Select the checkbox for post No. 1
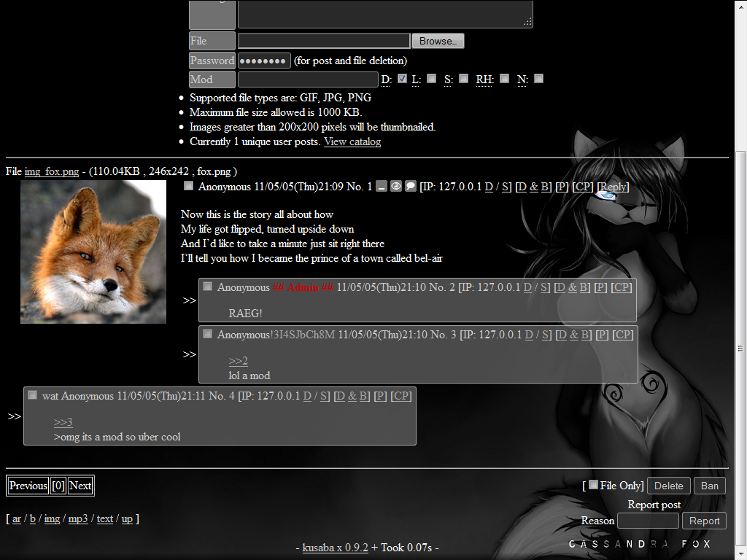The width and height of the screenshot is (747, 560). [x=189, y=186]
